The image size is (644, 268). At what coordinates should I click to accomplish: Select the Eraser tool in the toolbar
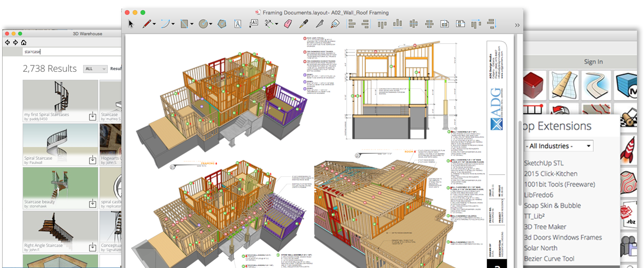[x=287, y=24]
